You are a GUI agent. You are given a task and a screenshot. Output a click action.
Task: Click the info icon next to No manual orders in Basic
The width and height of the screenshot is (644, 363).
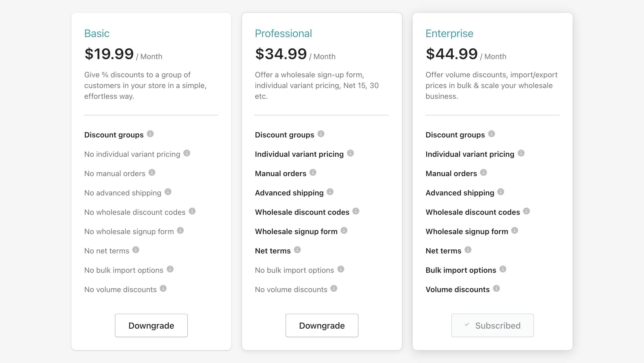[x=152, y=173]
